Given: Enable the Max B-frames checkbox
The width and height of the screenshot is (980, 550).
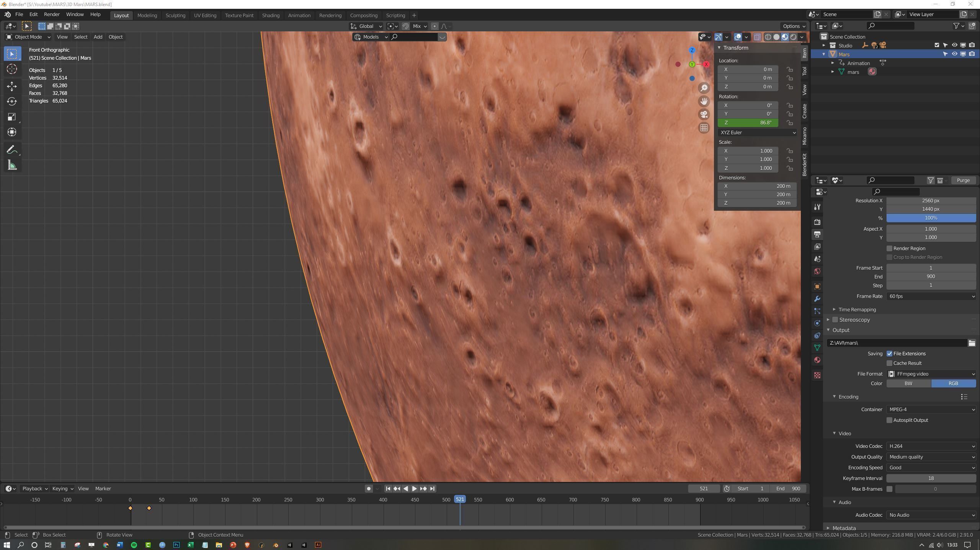Looking at the screenshot, I should [x=889, y=489].
